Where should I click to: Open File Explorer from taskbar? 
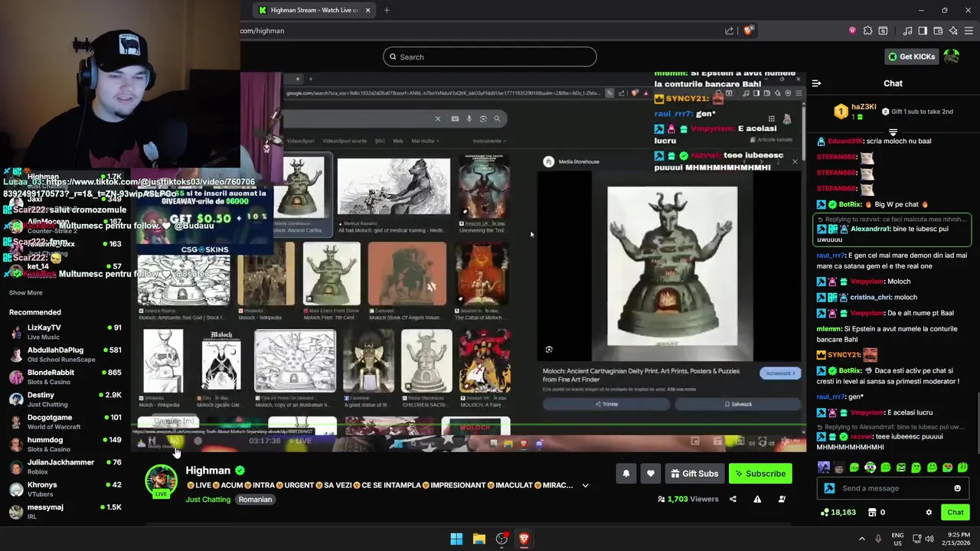pyautogui.click(x=479, y=539)
